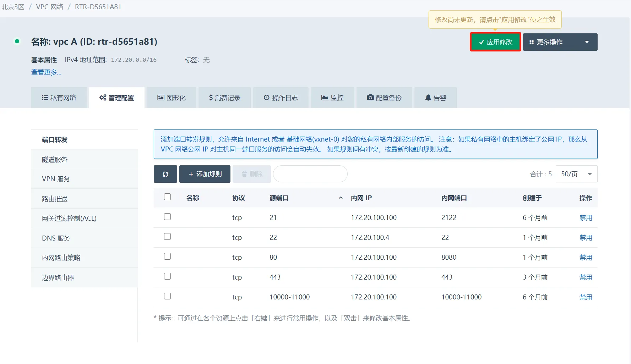Click the 应用修改 button

(495, 42)
